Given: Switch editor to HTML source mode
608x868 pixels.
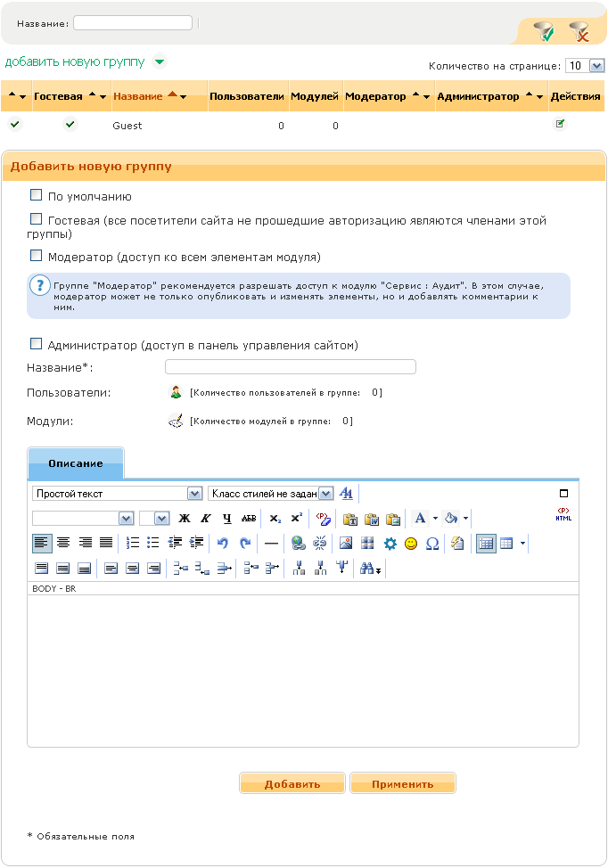Looking at the screenshot, I should coord(563,515).
